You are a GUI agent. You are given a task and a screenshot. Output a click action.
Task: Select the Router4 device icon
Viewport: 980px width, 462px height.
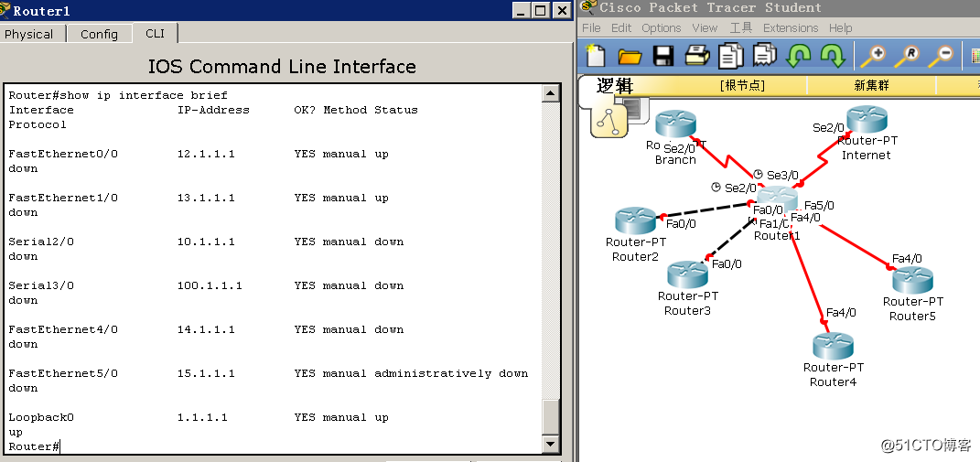(x=833, y=347)
